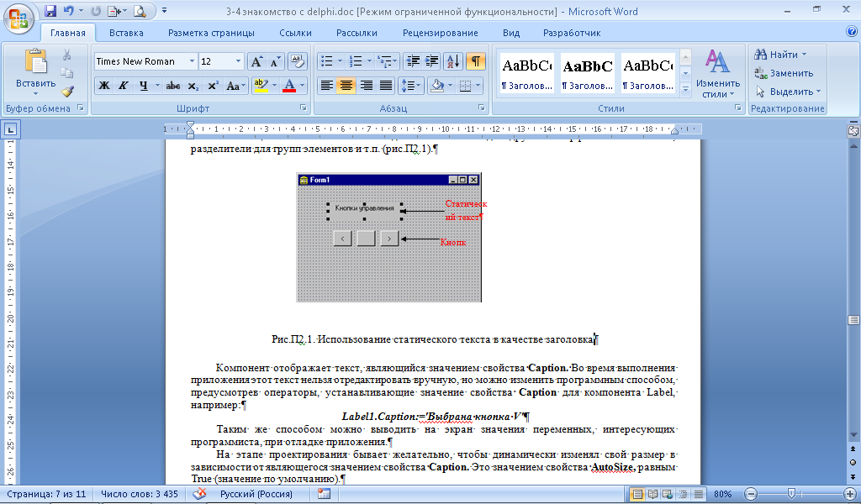Customize Quick Access Toolbar dropdown
Viewport: 861px width, 504px height.
(164, 11)
